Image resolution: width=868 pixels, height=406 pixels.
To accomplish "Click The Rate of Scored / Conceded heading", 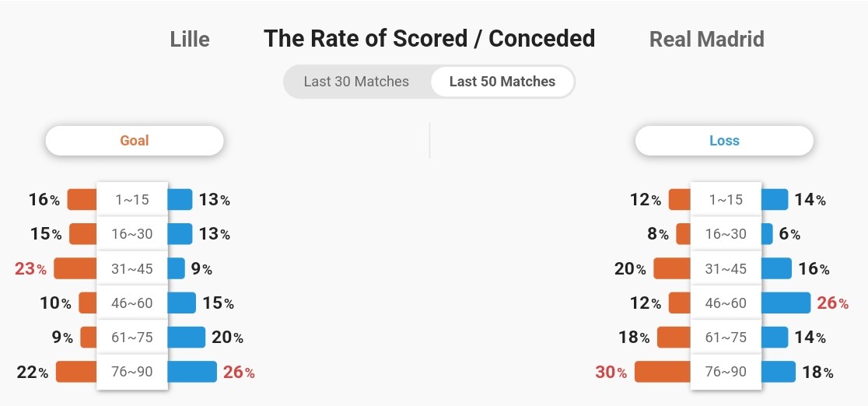I will pyautogui.click(x=429, y=39).
